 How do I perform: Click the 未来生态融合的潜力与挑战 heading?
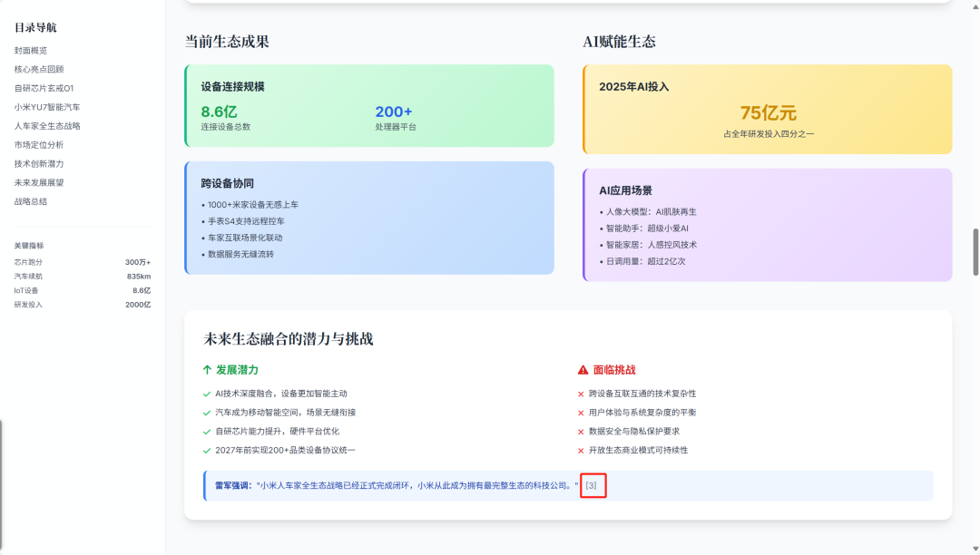coord(289,339)
